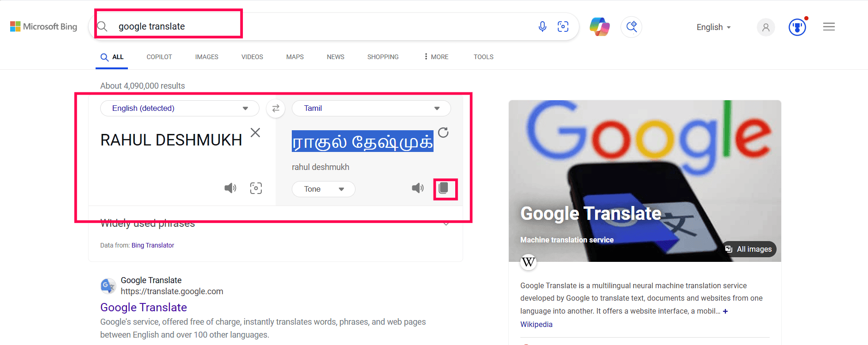Switch to the NEWS tab
The image size is (868, 345).
tap(336, 57)
